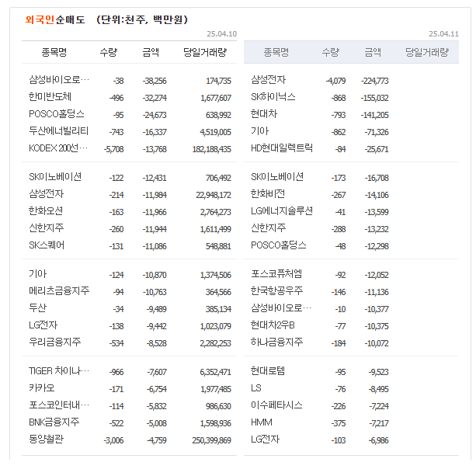This screenshot has width=476, height=469.
Task: Open LG에너지솔루션 stock name
Action: tap(282, 211)
